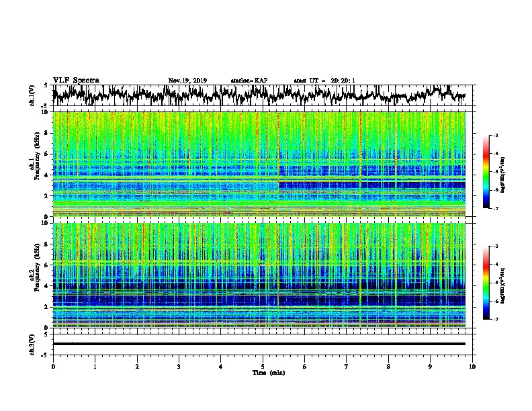This screenshot has width=532, height=411.
Task: Click the time axis tick label "1"
Action: point(95,367)
